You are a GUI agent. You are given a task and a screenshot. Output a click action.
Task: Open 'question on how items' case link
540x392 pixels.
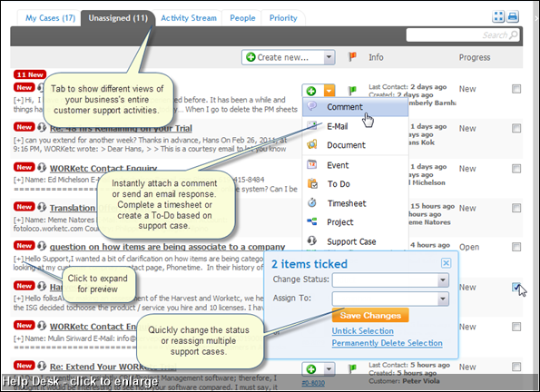167,247
